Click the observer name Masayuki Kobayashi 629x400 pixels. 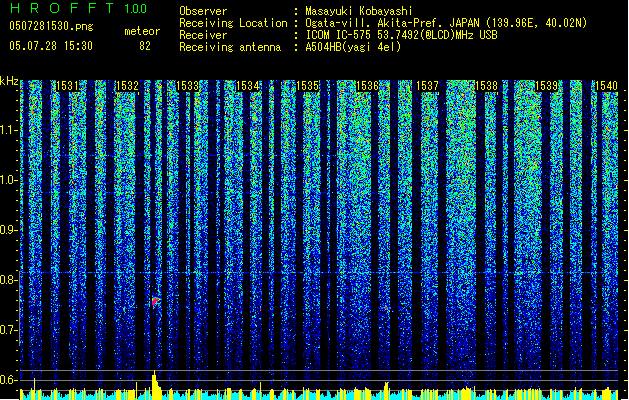pos(359,11)
